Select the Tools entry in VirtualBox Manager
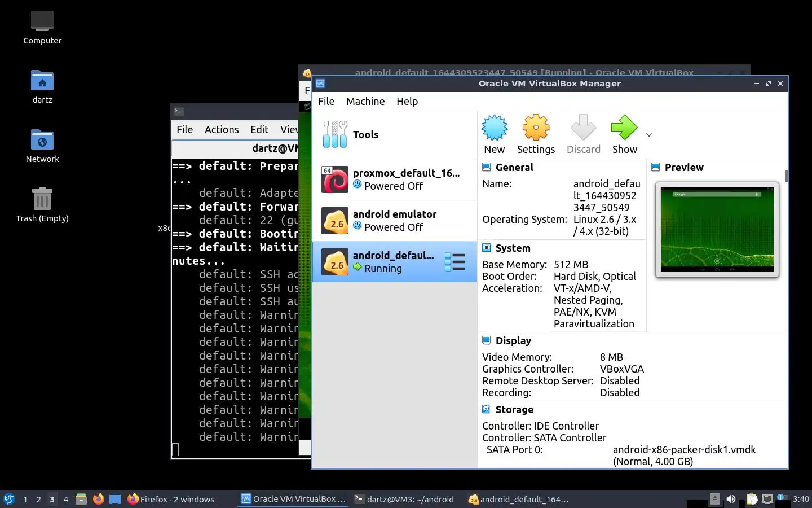This screenshot has width=812, height=508. [x=395, y=134]
